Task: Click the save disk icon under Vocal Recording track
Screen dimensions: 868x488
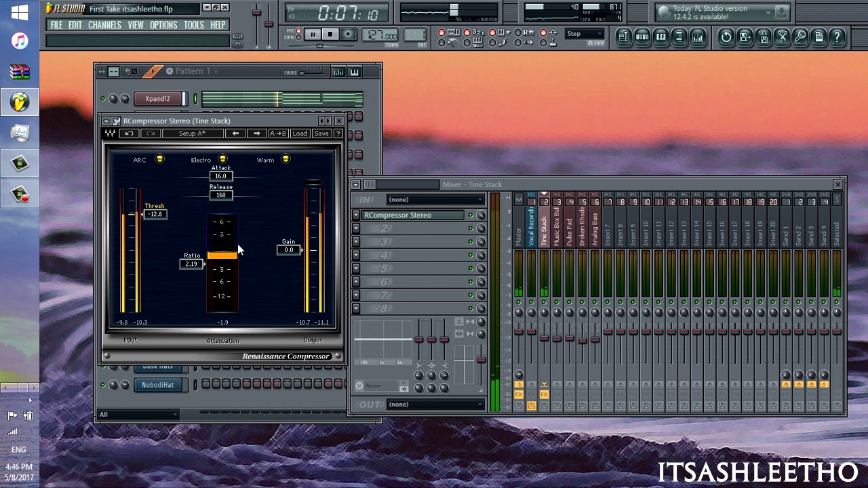Action: point(532,406)
